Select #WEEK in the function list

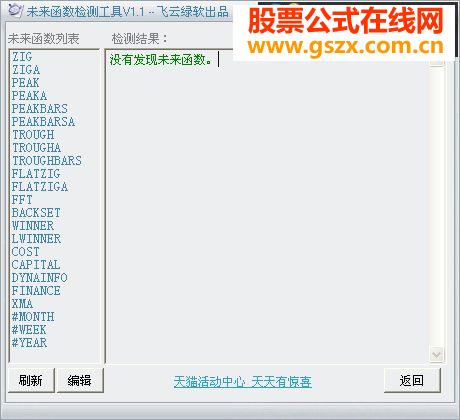(x=29, y=330)
